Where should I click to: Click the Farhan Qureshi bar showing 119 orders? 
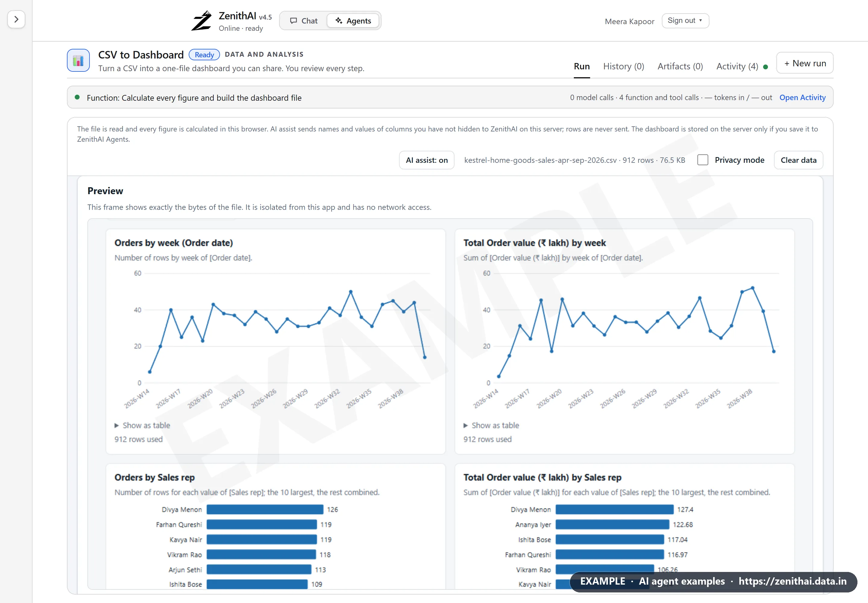coord(262,525)
